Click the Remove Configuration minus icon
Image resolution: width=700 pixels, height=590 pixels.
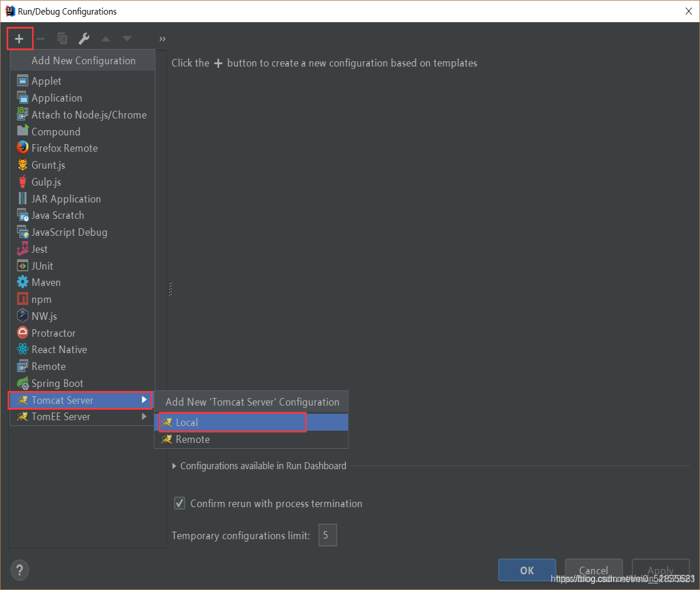[x=40, y=39]
